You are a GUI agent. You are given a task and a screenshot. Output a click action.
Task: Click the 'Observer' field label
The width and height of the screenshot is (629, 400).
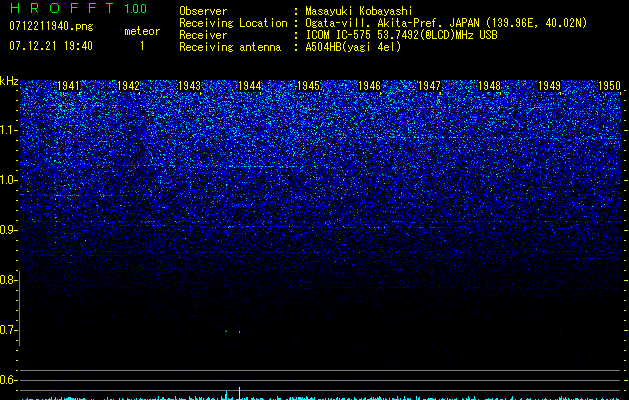203,11
